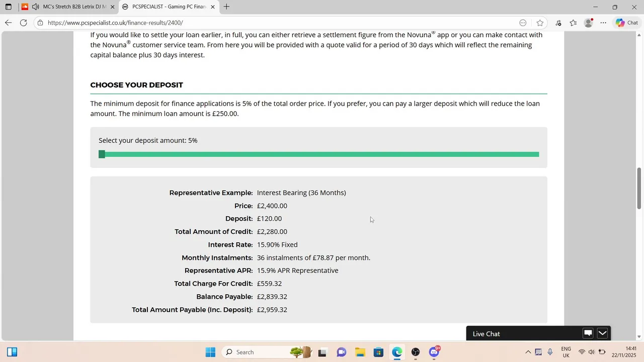The width and height of the screenshot is (644, 362).
Task: Switch to Microsoft Edge in taskbar
Action: (x=397, y=352)
